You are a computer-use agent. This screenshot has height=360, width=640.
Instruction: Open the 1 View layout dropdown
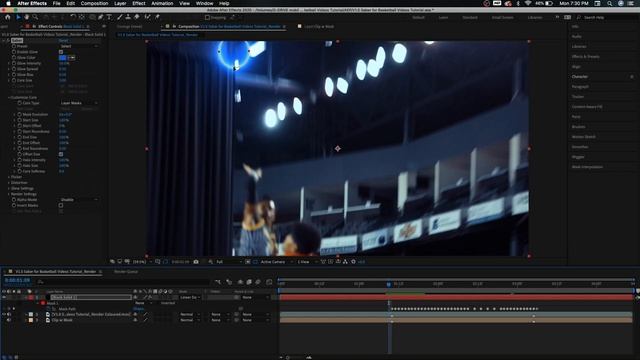point(307,262)
